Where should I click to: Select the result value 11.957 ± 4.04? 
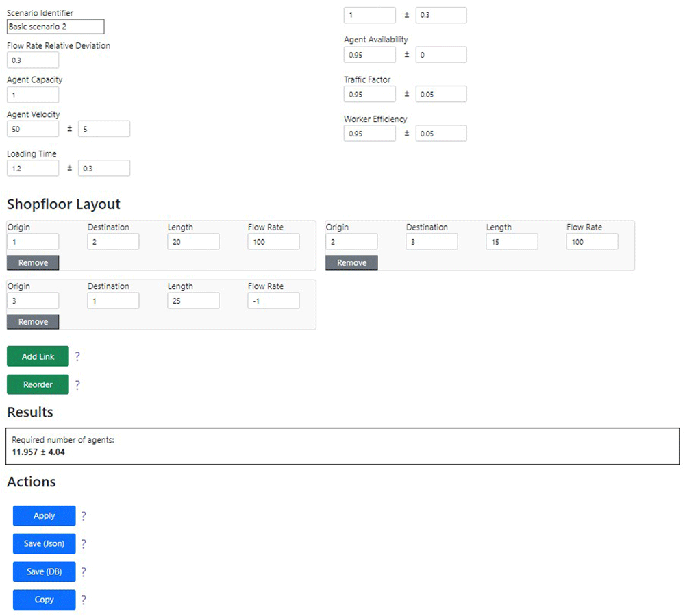pos(38,452)
